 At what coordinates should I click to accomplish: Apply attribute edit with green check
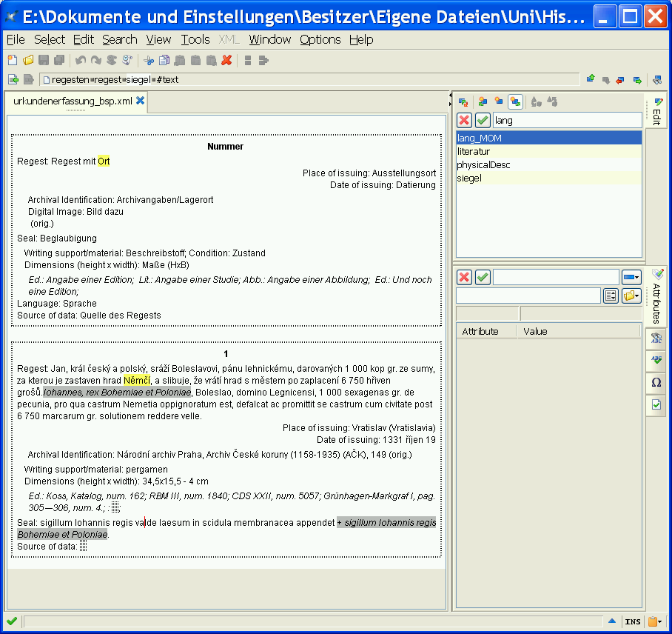click(483, 277)
